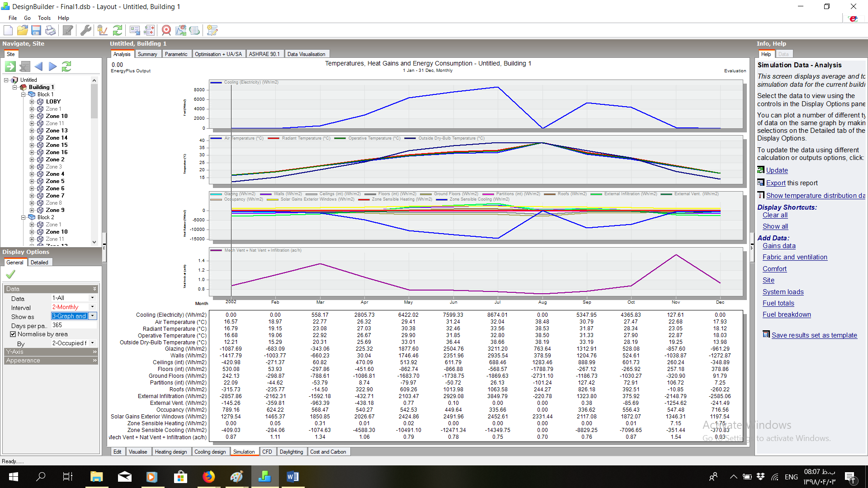868x488 pixels.
Task: Click the green refresh arrows in the top toolbar
Action: tap(118, 30)
